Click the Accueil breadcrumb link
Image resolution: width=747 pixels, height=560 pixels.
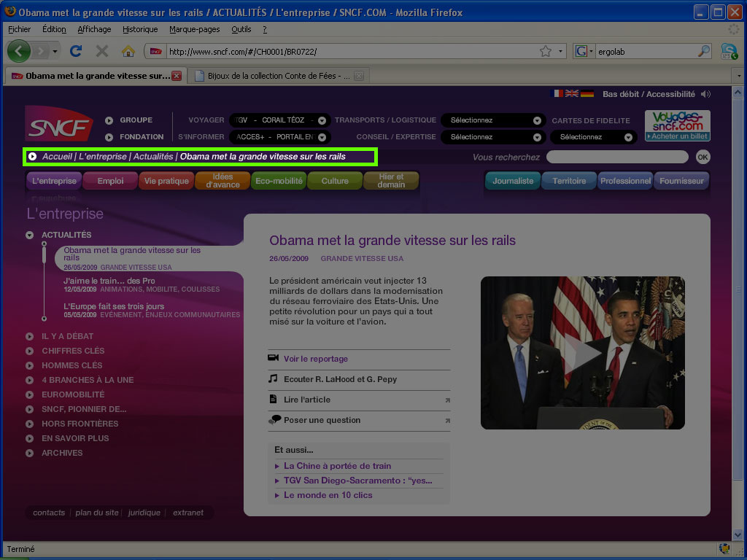(57, 156)
